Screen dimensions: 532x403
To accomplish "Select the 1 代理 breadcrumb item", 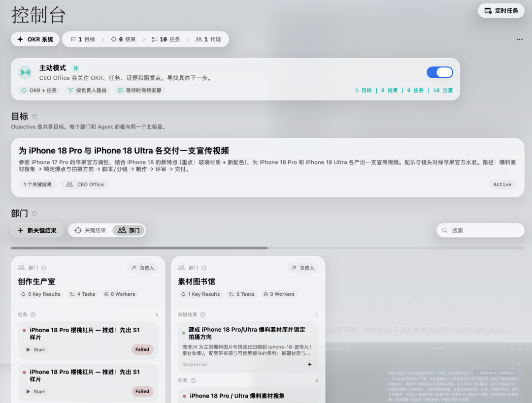I will point(208,39).
